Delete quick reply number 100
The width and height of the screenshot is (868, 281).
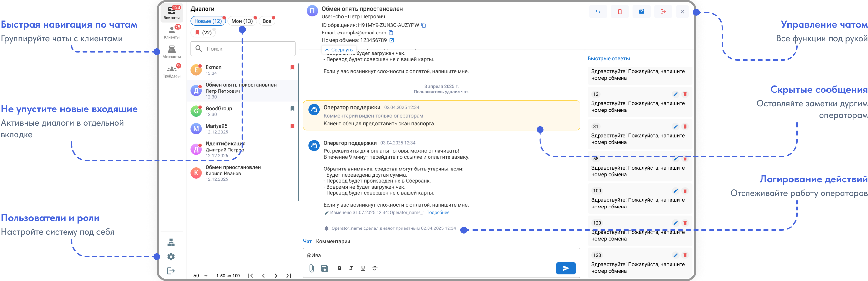coord(685,191)
